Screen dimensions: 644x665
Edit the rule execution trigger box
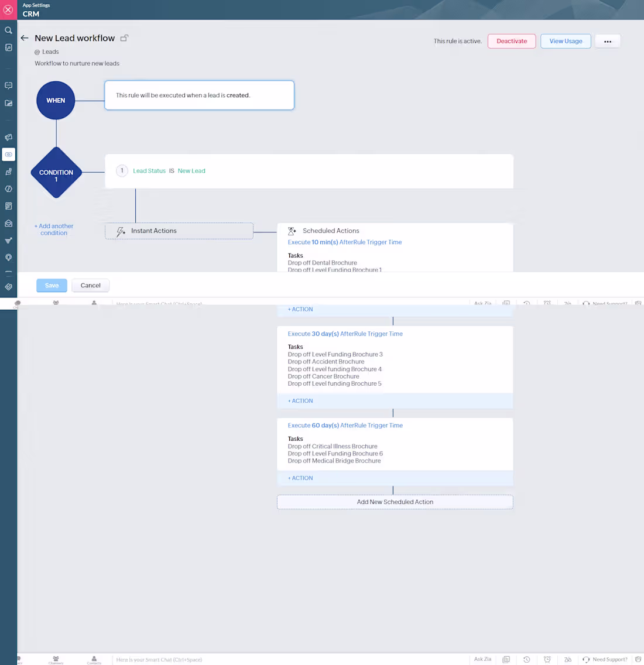coord(200,95)
